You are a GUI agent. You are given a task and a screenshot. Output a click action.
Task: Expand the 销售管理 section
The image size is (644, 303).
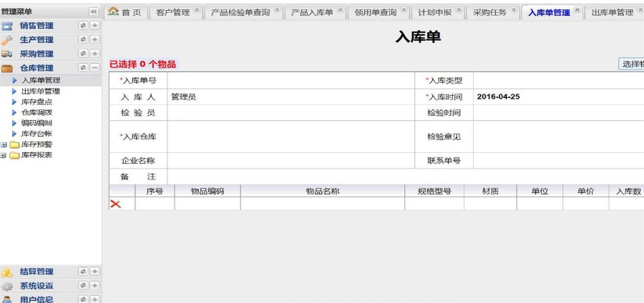[x=95, y=26]
